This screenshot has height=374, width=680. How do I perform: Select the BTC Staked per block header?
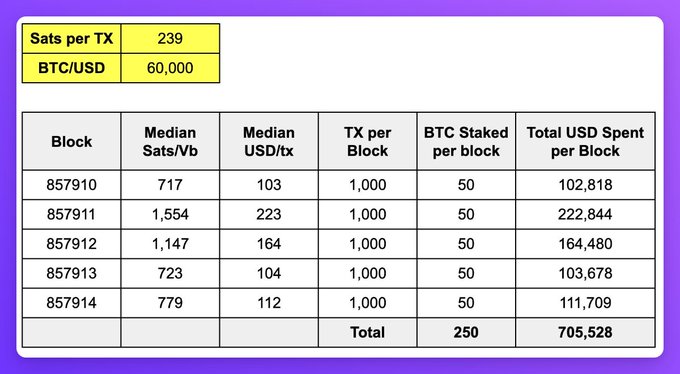(466, 141)
